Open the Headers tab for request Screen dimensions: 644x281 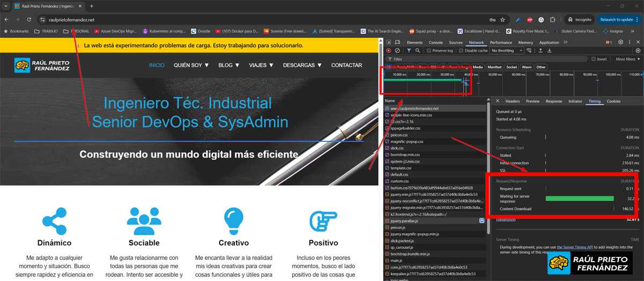click(513, 101)
